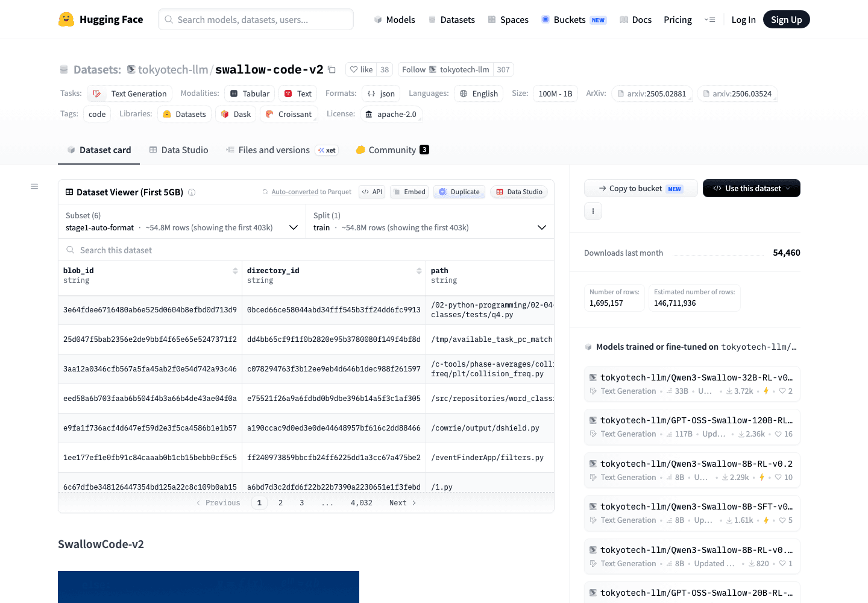Go to Models in navigation
Image resolution: width=868 pixels, height=603 pixels.
[394, 19]
